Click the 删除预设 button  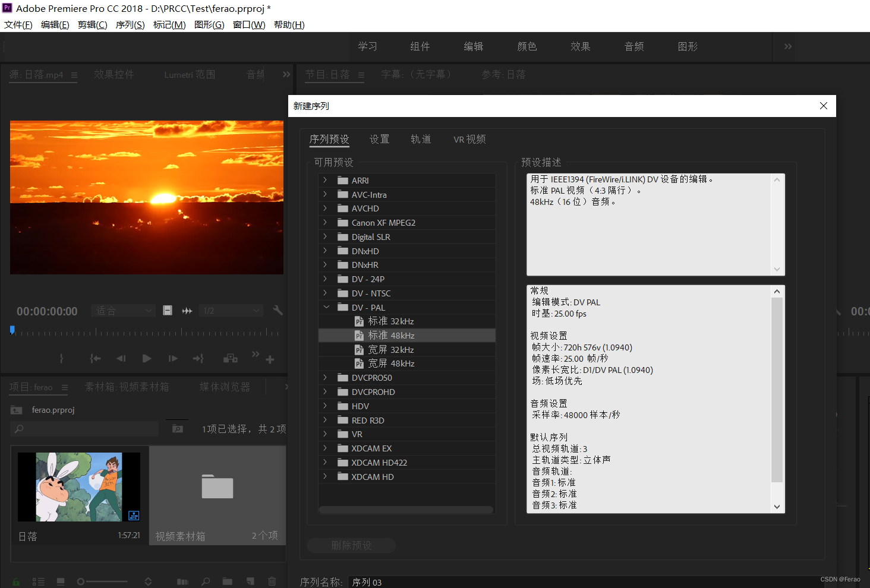tap(351, 545)
